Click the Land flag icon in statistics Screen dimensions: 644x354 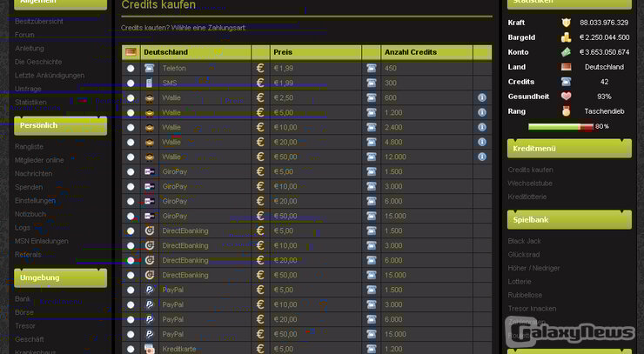[x=566, y=67]
